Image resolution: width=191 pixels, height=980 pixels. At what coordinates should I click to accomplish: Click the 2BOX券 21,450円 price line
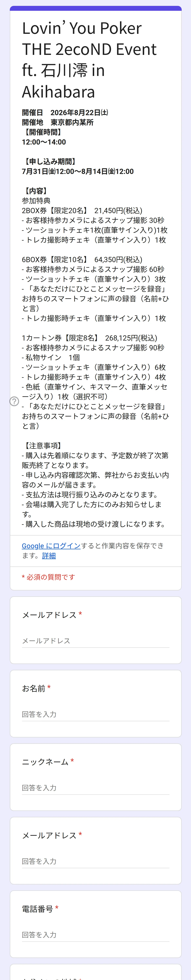tap(82, 210)
